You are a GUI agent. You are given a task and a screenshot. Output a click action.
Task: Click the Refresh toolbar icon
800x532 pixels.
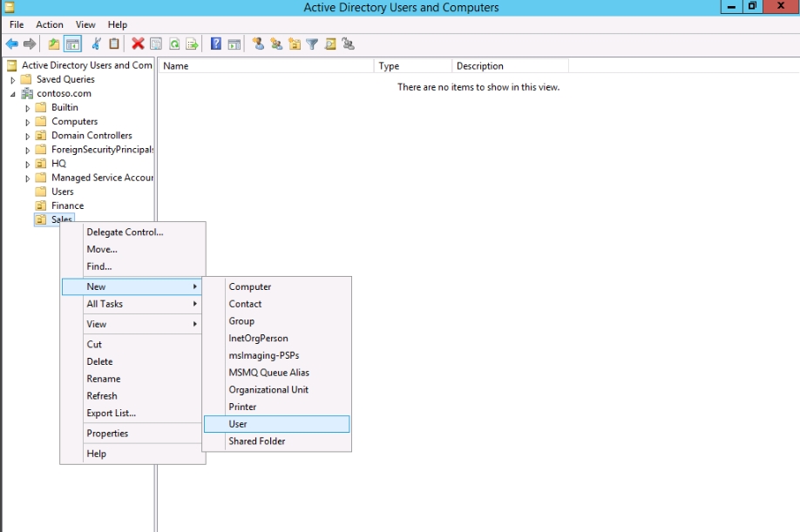pyautogui.click(x=174, y=44)
